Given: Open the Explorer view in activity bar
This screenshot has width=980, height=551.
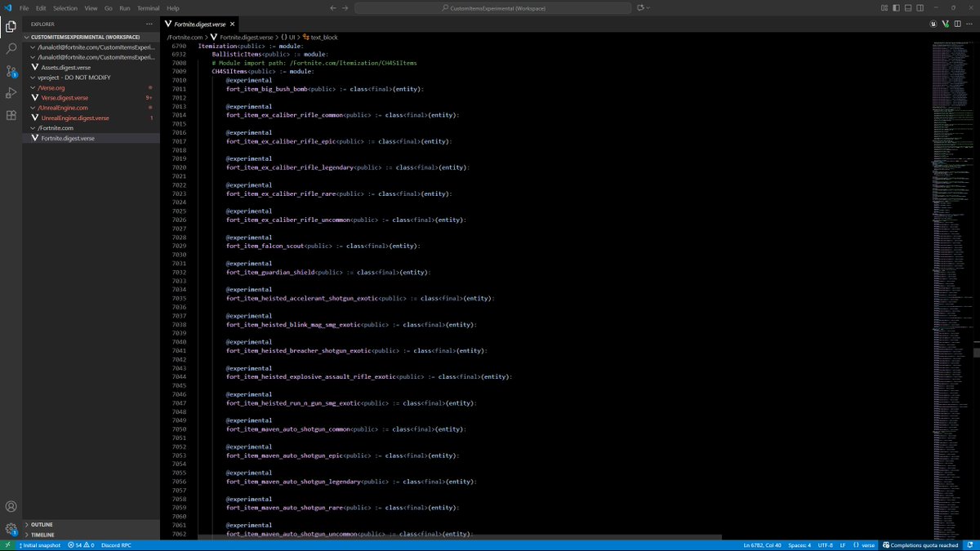Looking at the screenshot, I should point(11,27).
